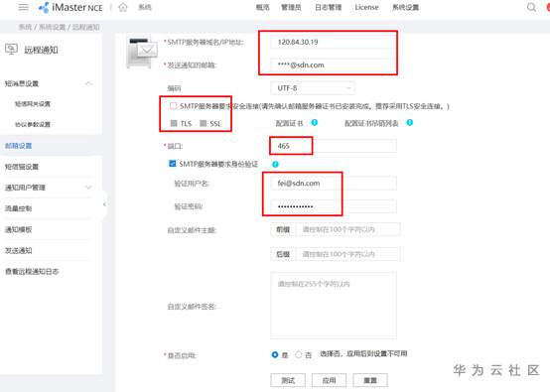Open 短信猫设置 in sidebar
Image resolution: width=550 pixels, height=392 pixels.
tap(22, 167)
